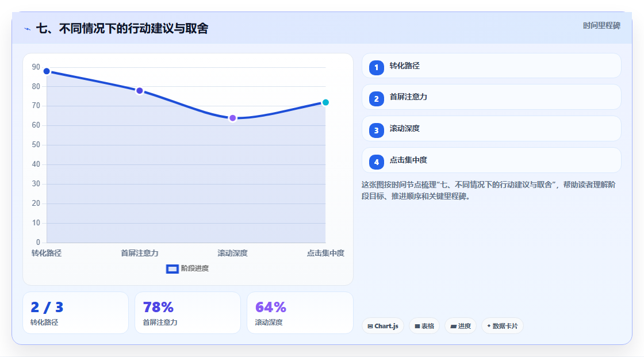This screenshot has height=357, width=644.
Task: Click the 表格 tag icon
Action: [x=417, y=326]
